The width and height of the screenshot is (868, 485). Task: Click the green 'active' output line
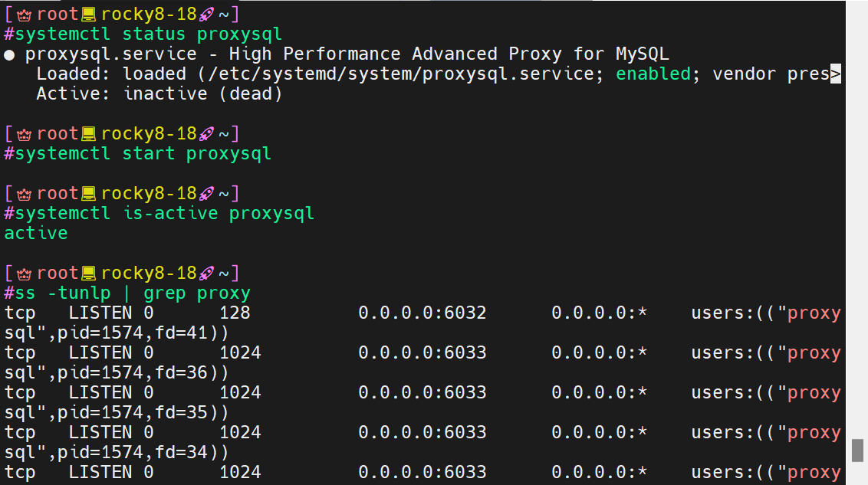point(36,233)
